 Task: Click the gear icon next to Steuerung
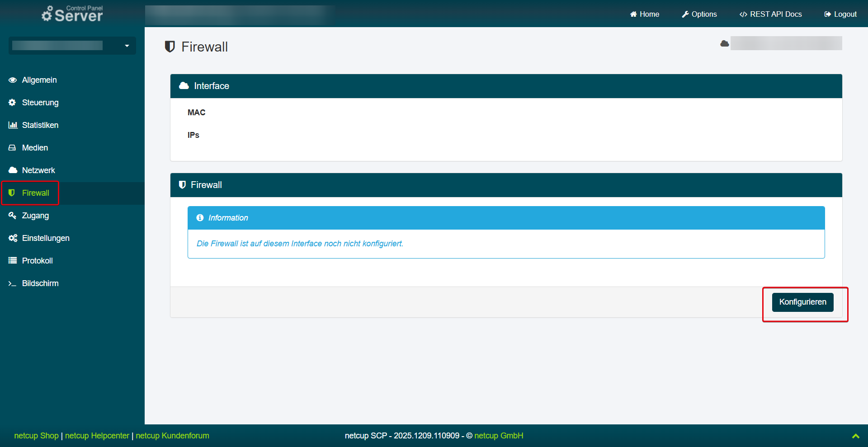12,103
